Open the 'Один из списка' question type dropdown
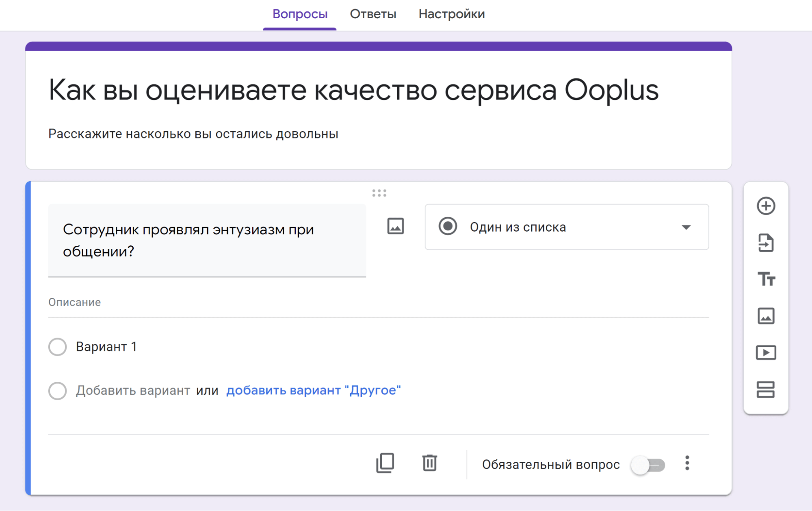This screenshot has width=812, height=511. [567, 227]
